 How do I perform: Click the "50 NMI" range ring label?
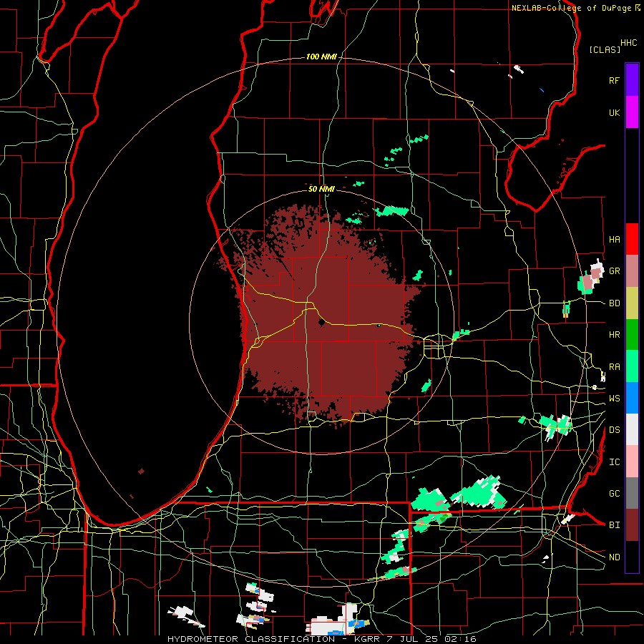tap(321, 189)
